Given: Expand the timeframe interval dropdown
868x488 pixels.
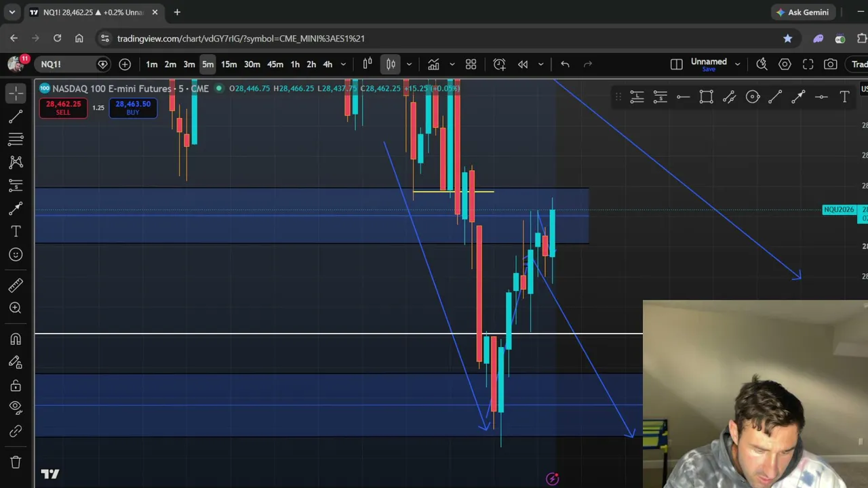Looking at the screenshot, I should [343, 64].
